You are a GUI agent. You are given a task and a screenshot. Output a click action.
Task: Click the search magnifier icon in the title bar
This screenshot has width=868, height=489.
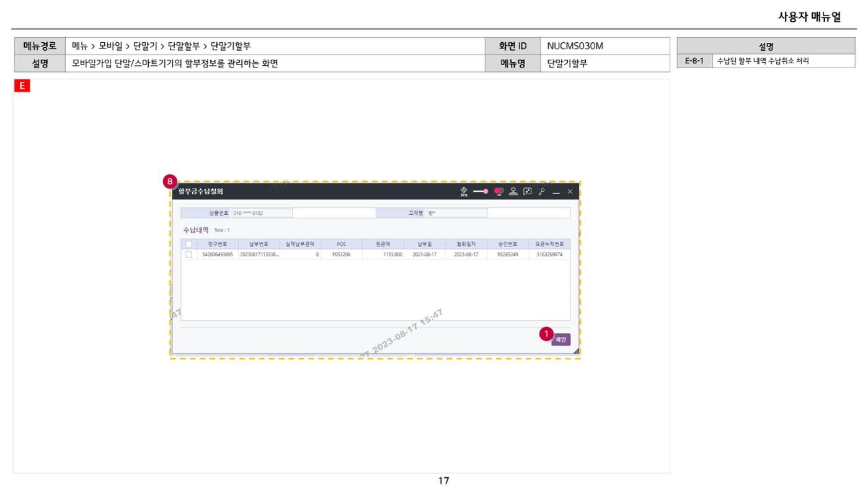click(x=541, y=192)
